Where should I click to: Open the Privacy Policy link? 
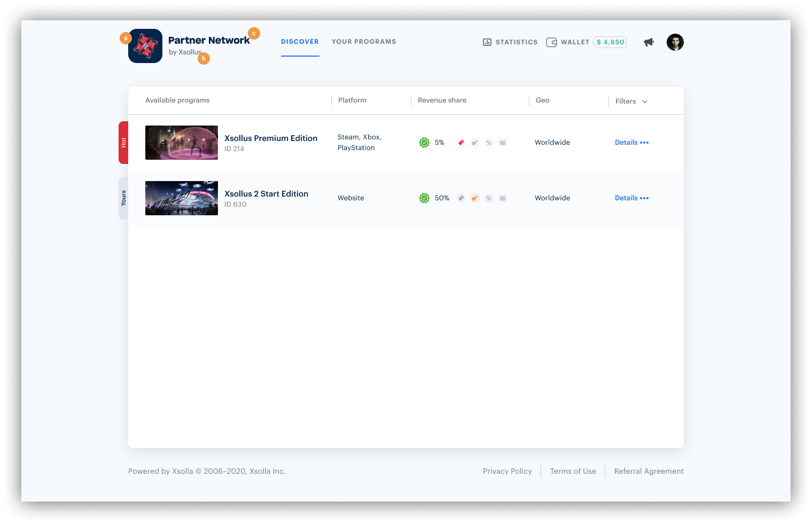(x=507, y=471)
